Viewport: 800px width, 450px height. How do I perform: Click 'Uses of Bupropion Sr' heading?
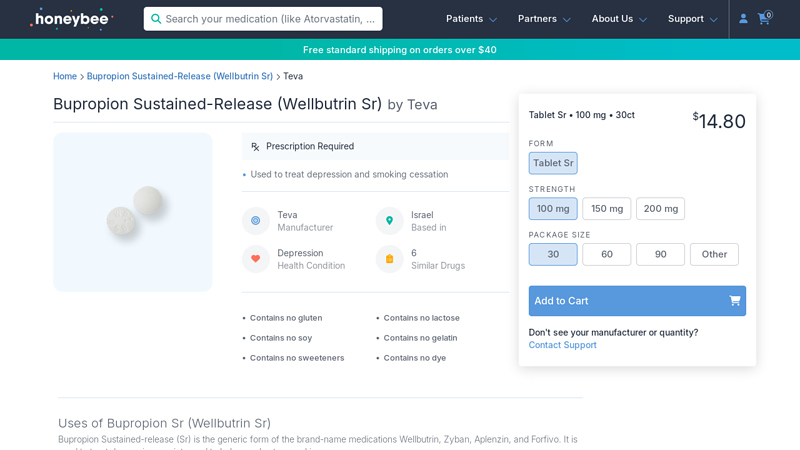pyautogui.click(x=164, y=423)
